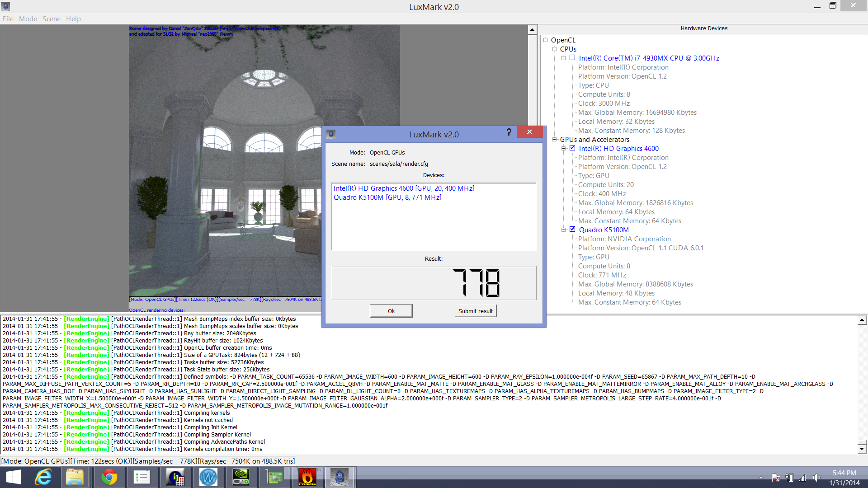This screenshot has width=868, height=488.
Task: Click 'Platform Version: OpenCL 1.1 CUDA 6.0.1' row
Action: (641, 248)
